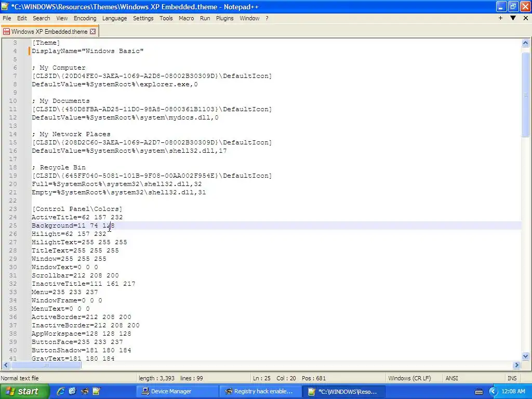532x399 pixels.
Task: Click the '; Recycle Bin' comment line
Action: pos(59,167)
